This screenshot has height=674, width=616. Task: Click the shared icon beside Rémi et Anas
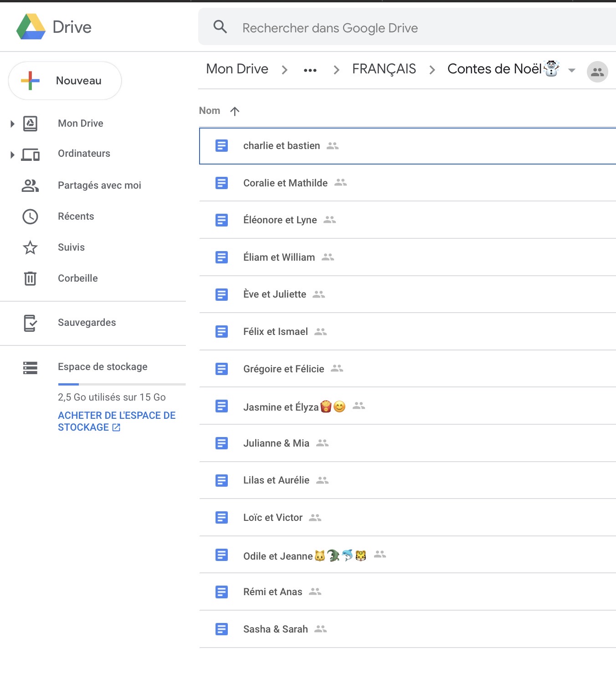315,592
